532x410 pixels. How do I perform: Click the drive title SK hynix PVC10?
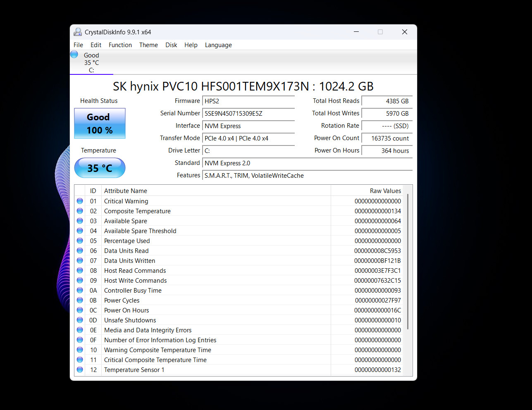coord(243,86)
